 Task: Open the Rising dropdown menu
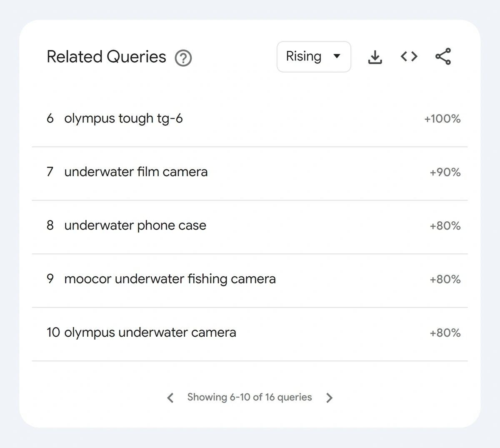(x=314, y=57)
